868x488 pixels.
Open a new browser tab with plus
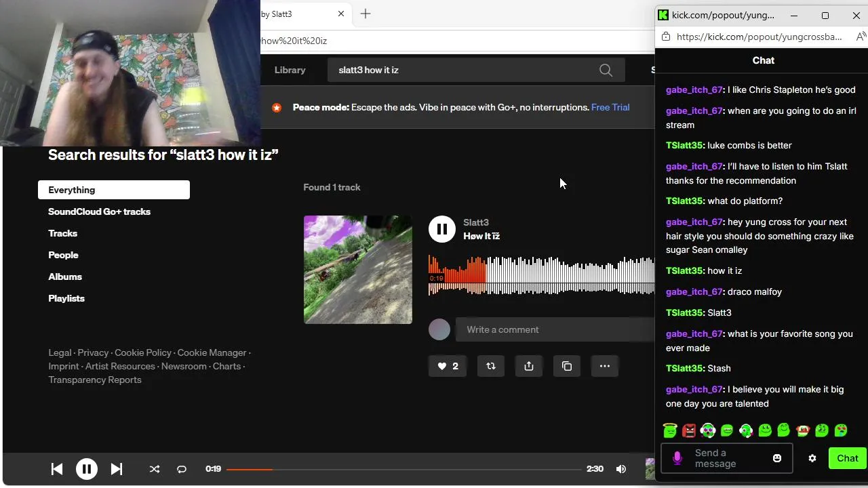pyautogui.click(x=366, y=14)
